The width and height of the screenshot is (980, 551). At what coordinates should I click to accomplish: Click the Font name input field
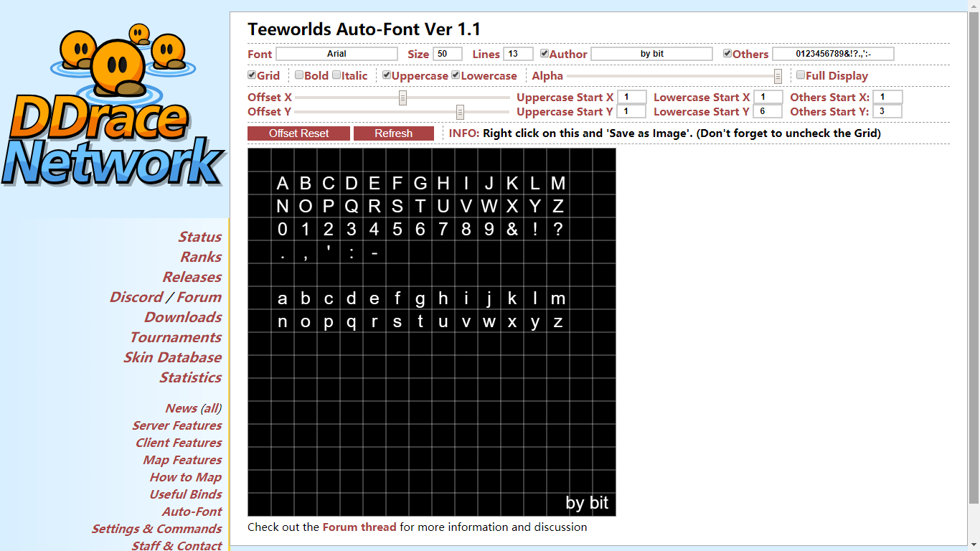pyautogui.click(x=336, y=54)
